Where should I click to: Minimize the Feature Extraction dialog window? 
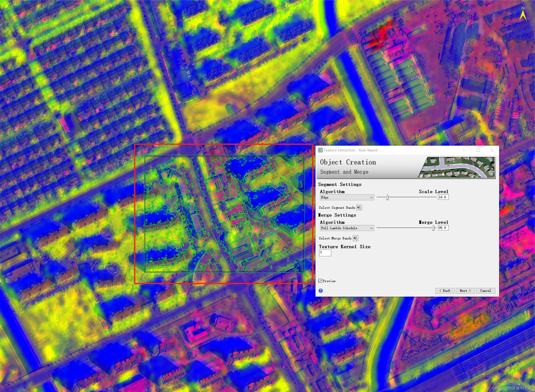click(464, 150)
